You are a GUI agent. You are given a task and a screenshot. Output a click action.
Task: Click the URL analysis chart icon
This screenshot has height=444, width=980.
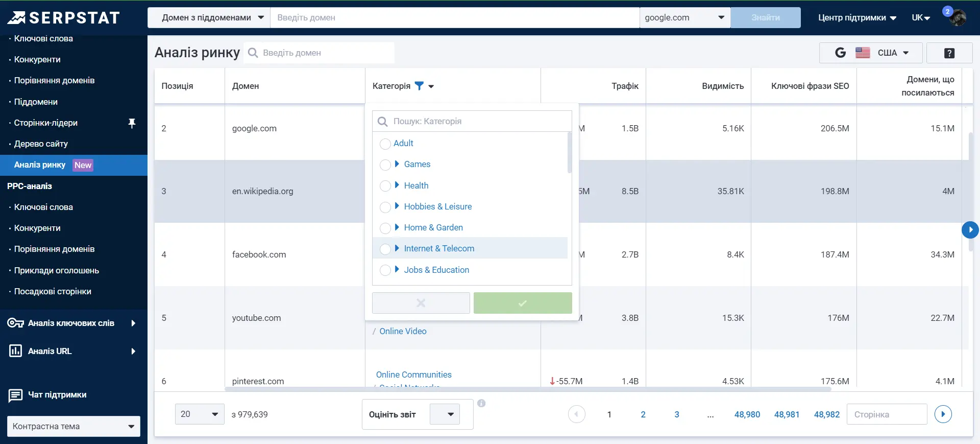click(15, 351)
